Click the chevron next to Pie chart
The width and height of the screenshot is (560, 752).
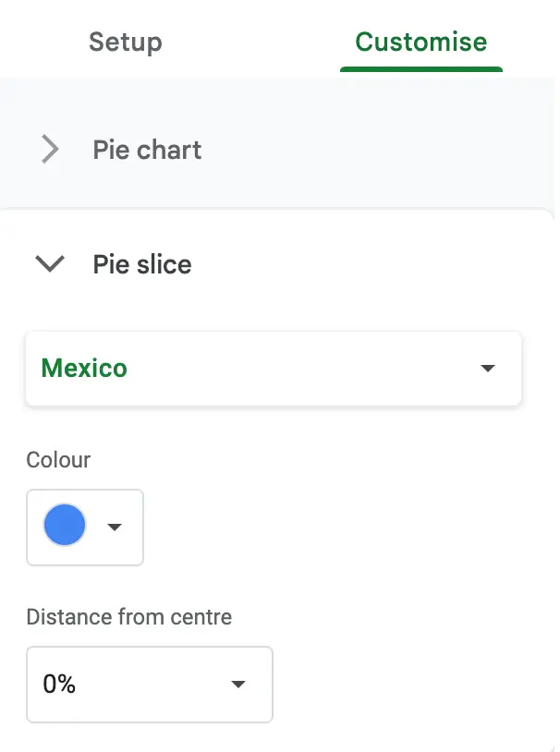tap(49, 149)
